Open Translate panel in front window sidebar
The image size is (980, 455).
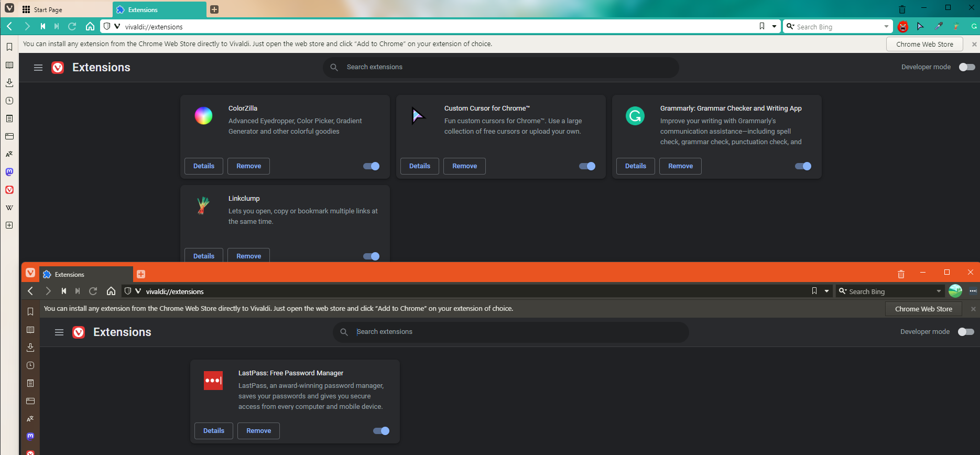[30, 419]
